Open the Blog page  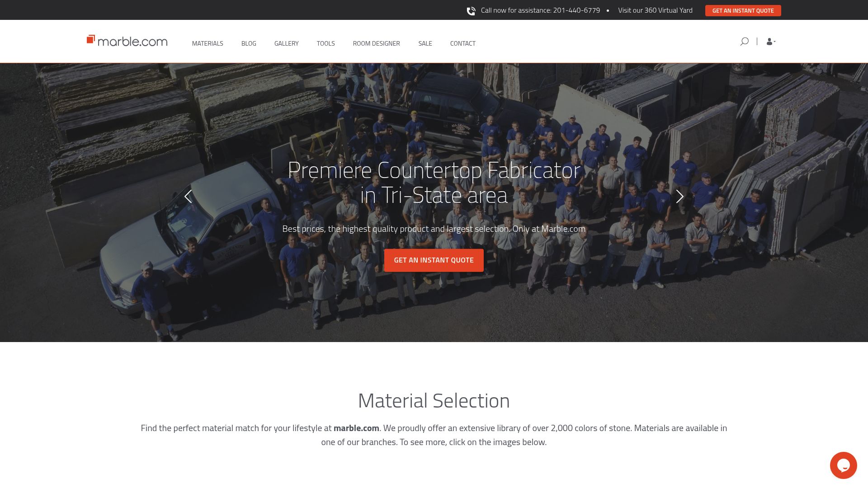click(x=249, y=43)
